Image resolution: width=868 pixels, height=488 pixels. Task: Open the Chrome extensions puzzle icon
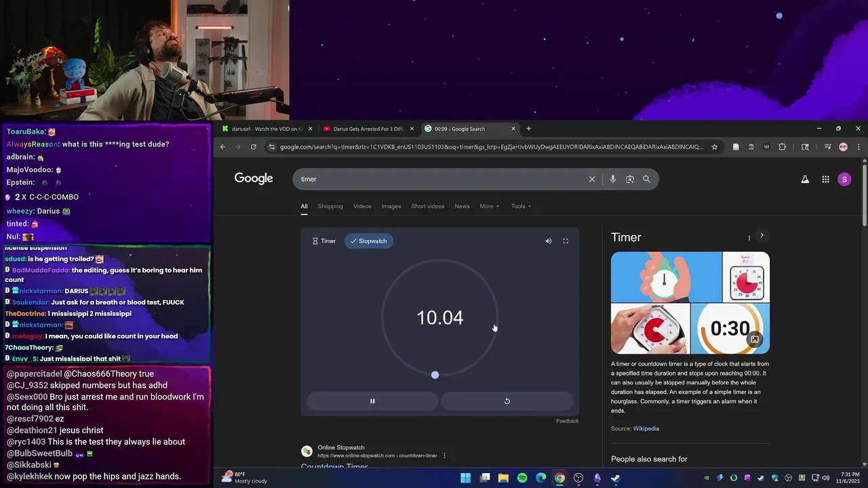782,146
